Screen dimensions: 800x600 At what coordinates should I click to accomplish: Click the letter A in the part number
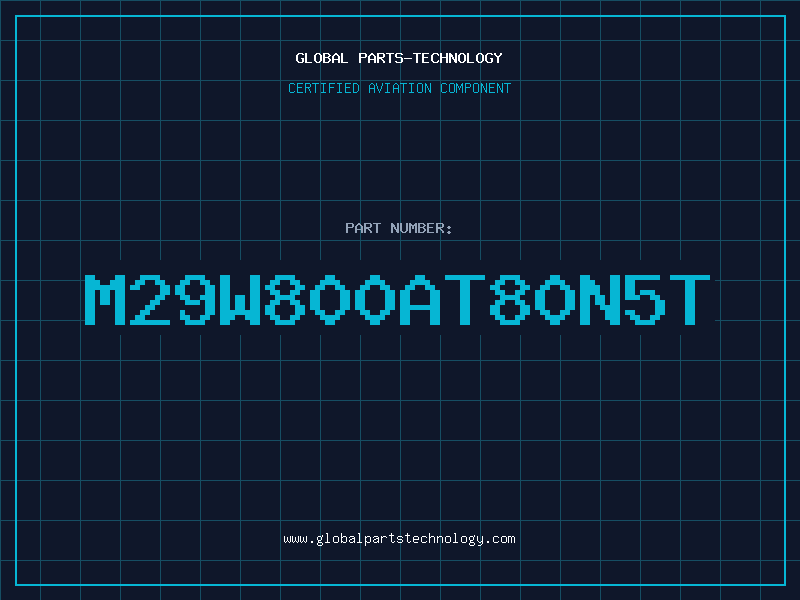[x=420, y=299]
